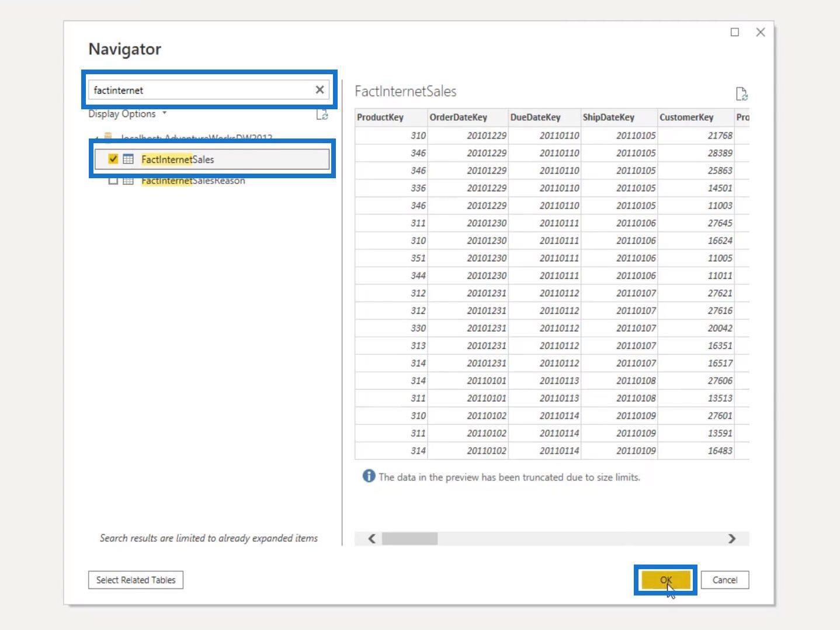Click CustomerKey cell 11011

[696, 275]
